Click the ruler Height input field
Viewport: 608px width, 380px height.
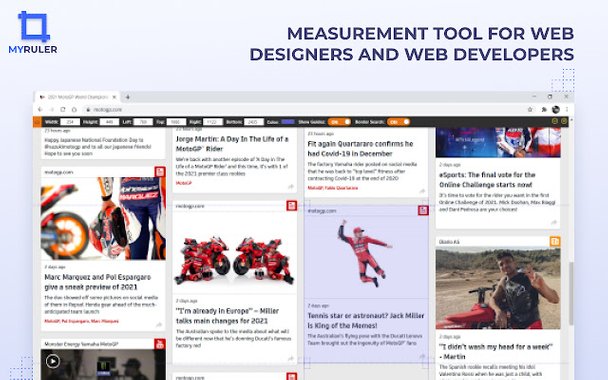(x=109, y=122)
